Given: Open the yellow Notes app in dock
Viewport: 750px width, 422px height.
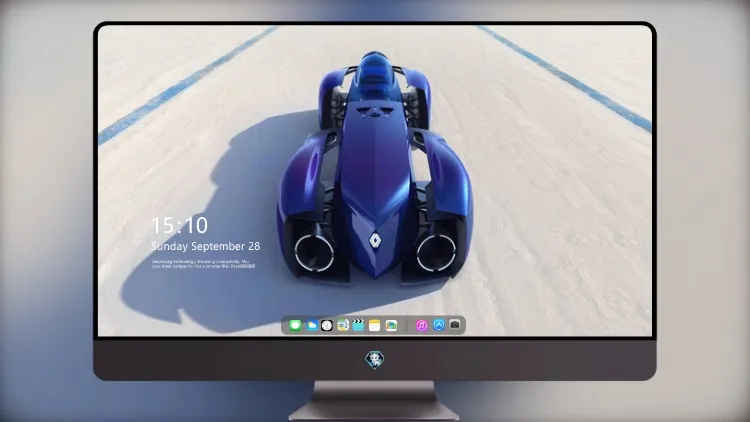Looking at the screenshot, I should point(375,326).
